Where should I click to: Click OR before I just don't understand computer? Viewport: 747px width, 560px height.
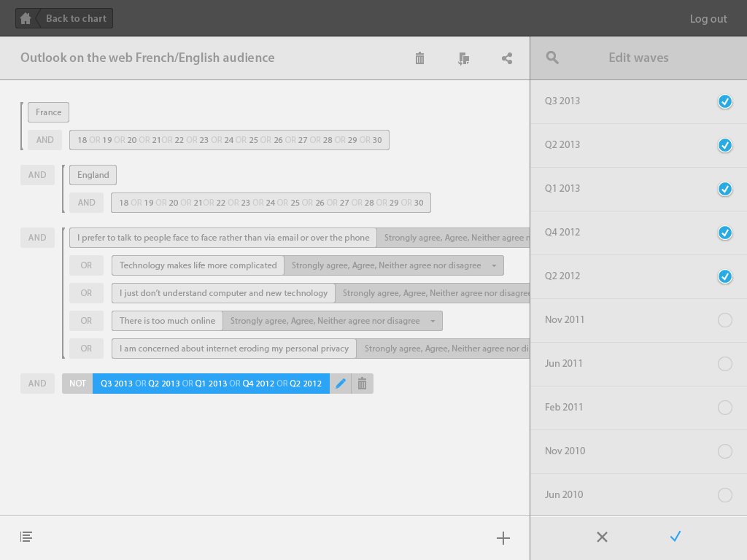point(86,293)
